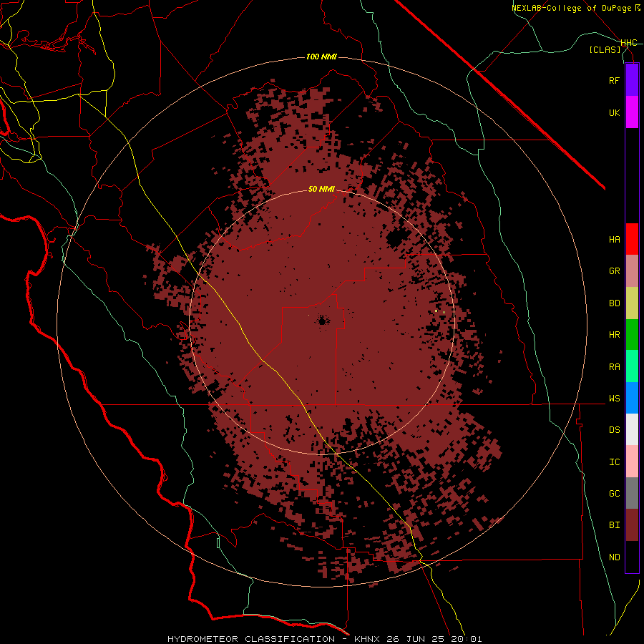This screenshot has height=644, width=644.
Task: Click the UK legend label
Action: (x=615, y=112)
